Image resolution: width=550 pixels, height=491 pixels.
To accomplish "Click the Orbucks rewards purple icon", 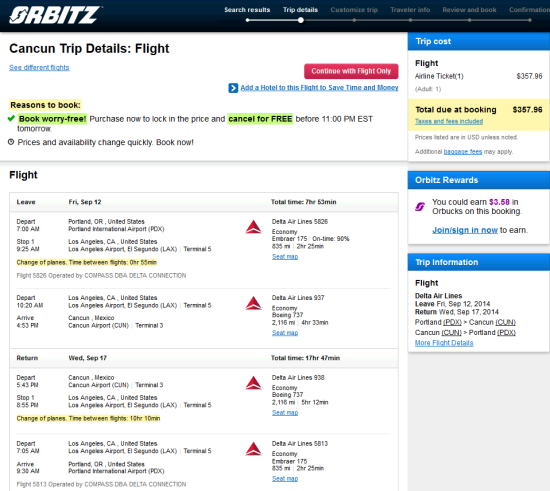I will 420,207.
